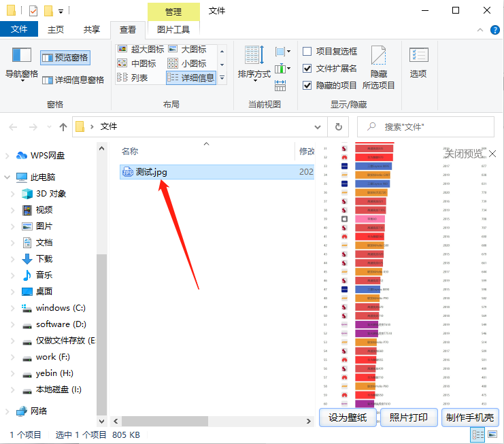This screenshot has width=504, height=444.
Task: Open 视频 folder in sidebar
Action: 44,210
